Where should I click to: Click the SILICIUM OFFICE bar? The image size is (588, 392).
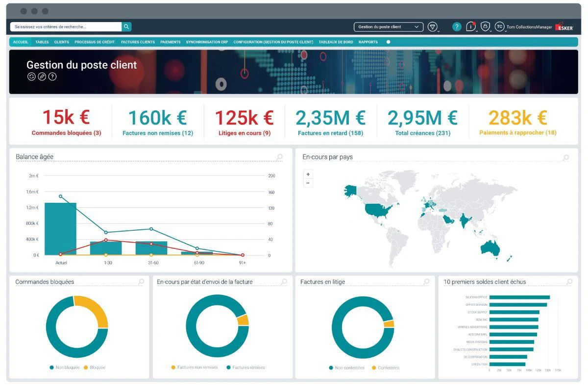click(520, 297)
